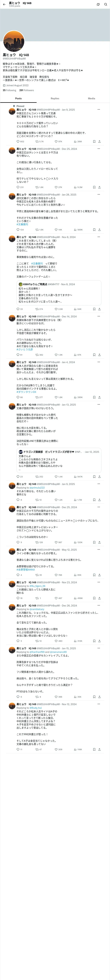
Task: Click the circular icon beside the search icon
Action: (98, 5)
